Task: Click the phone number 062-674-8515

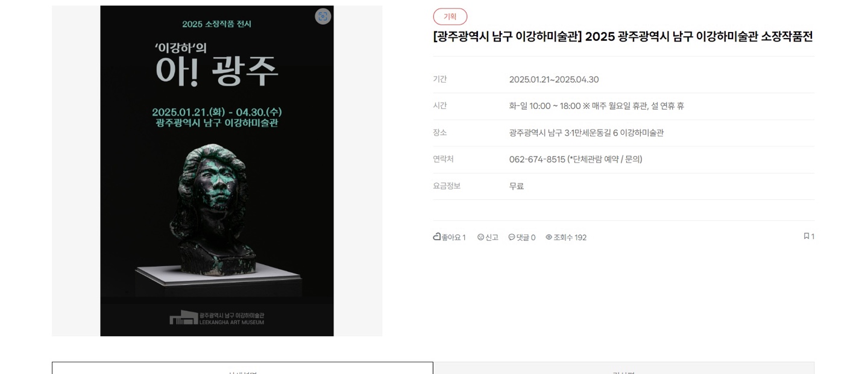Action: tap(537, 160)
